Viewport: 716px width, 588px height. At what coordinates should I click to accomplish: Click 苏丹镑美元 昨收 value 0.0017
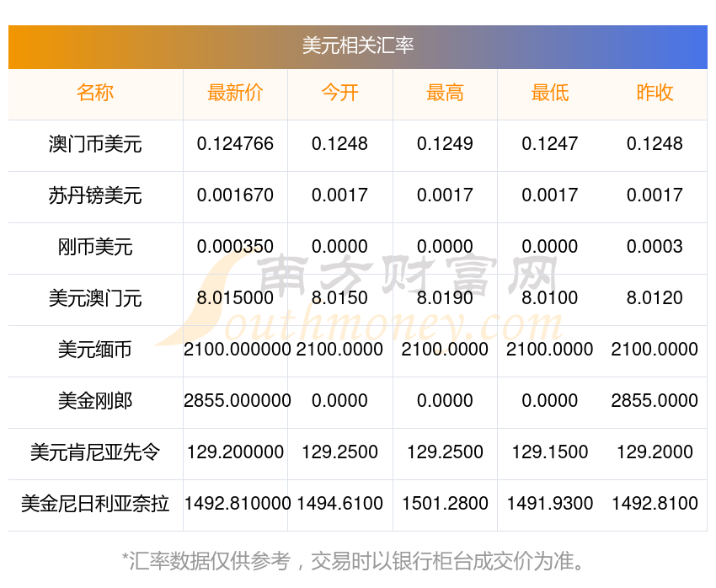[655, 195]
